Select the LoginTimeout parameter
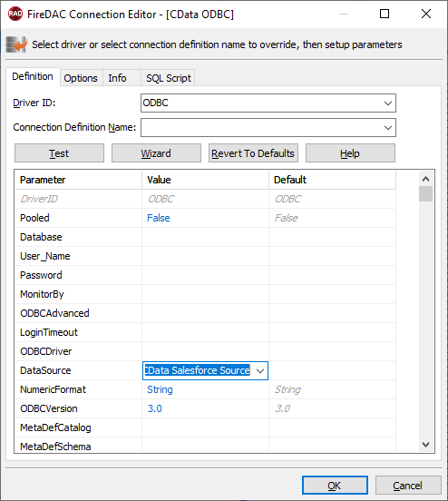448x501 pixels. 49,332
